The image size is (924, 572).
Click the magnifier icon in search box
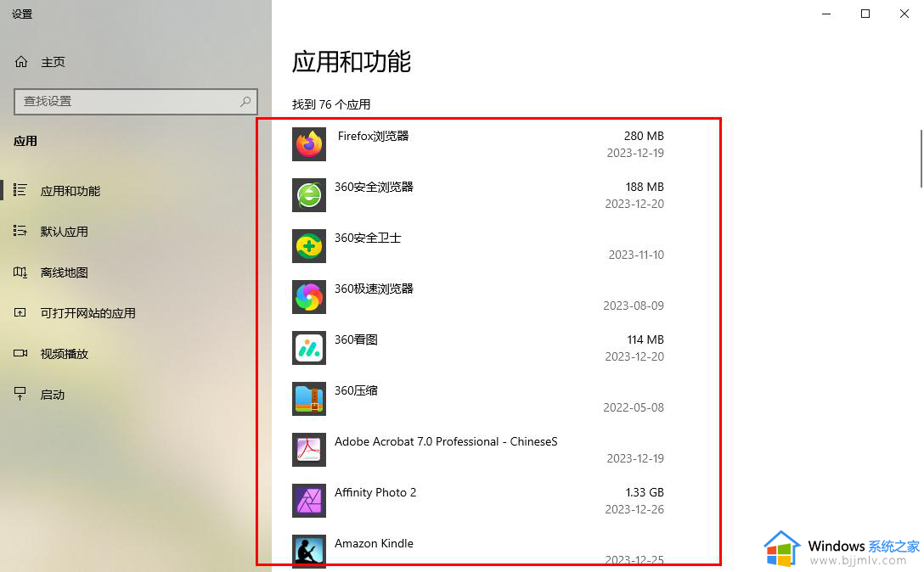(x=245, y=101)
